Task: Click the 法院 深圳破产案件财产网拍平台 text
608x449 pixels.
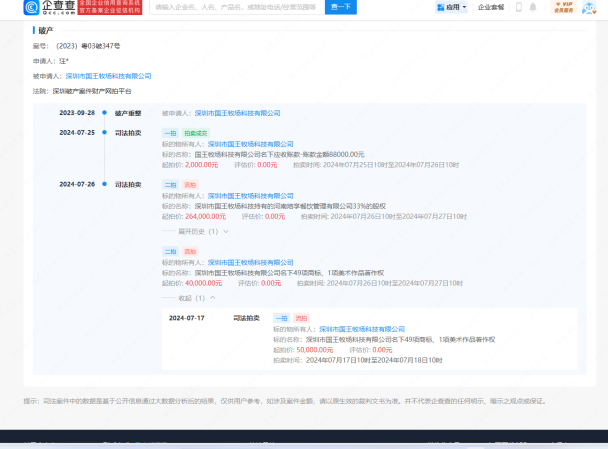Action: pos(82,91)
